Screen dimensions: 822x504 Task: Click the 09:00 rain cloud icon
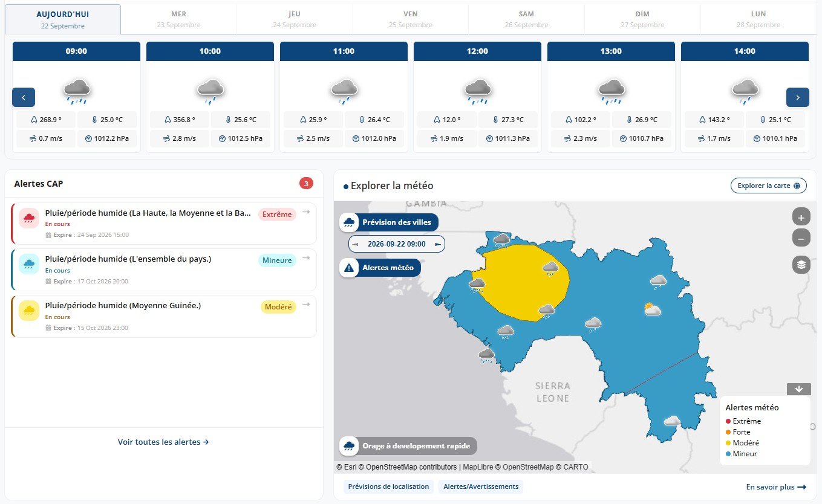(x=77, y=91)
